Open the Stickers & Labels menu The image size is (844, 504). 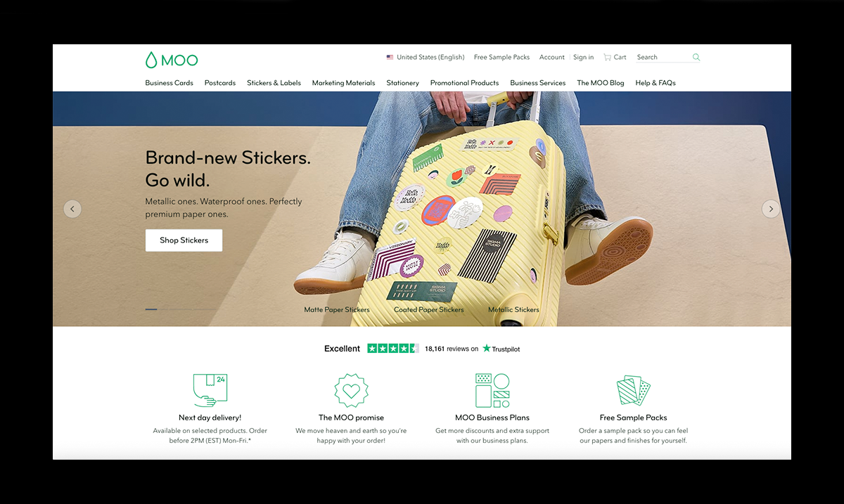coord(274,83)
